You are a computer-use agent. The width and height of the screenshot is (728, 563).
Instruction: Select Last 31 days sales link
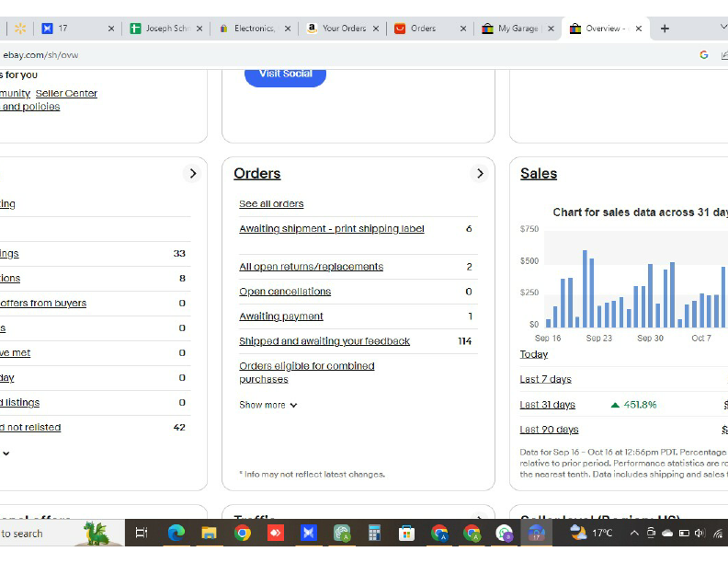click(547, 405)
